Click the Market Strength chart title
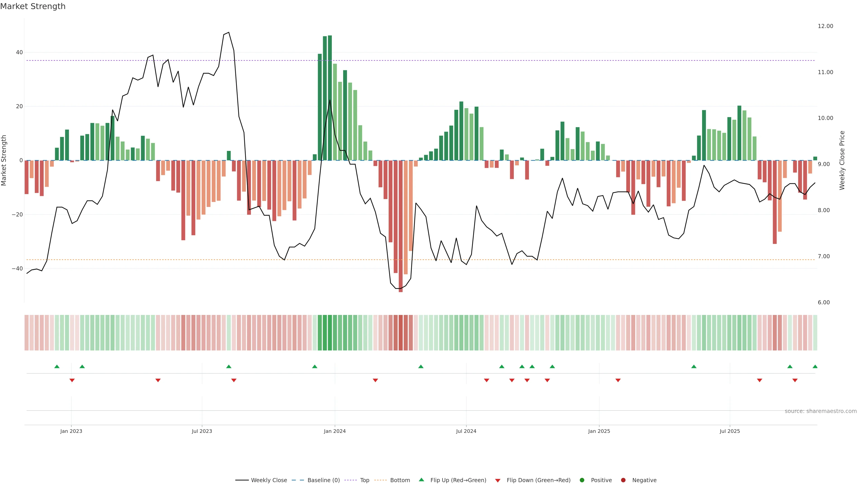Screen dimensions: 868x488 tap(33, 6)
